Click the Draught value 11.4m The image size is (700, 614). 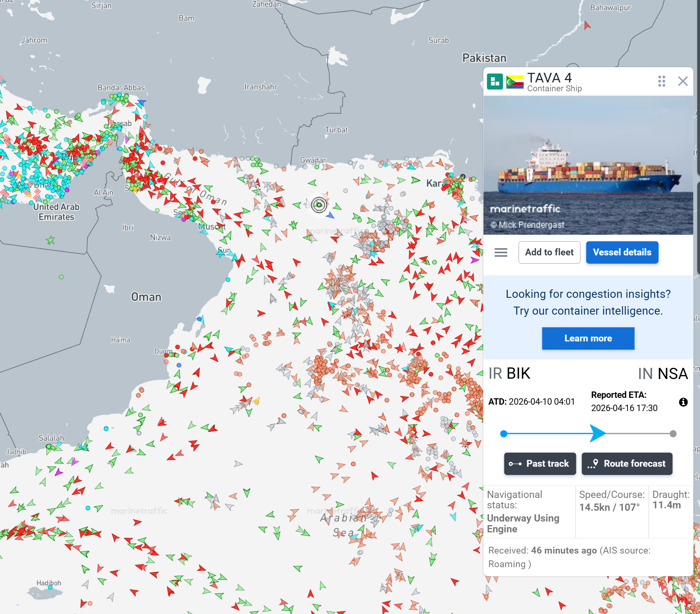667,505
